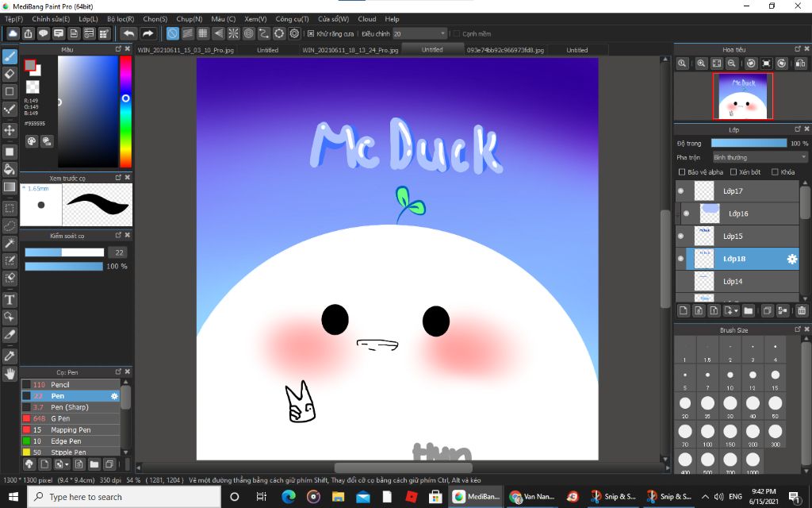Click the rainbow hue bar
This screenshot has height=508, width=812.
click(x=125, y=111)
